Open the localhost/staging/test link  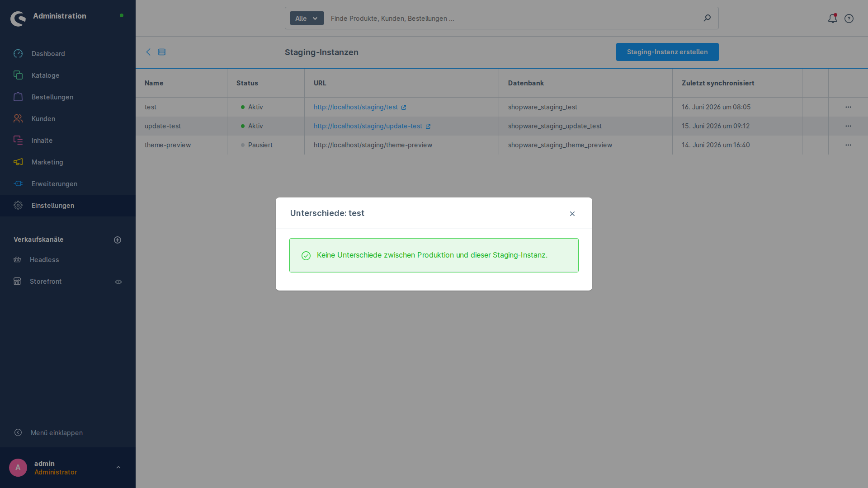(360, 107)
